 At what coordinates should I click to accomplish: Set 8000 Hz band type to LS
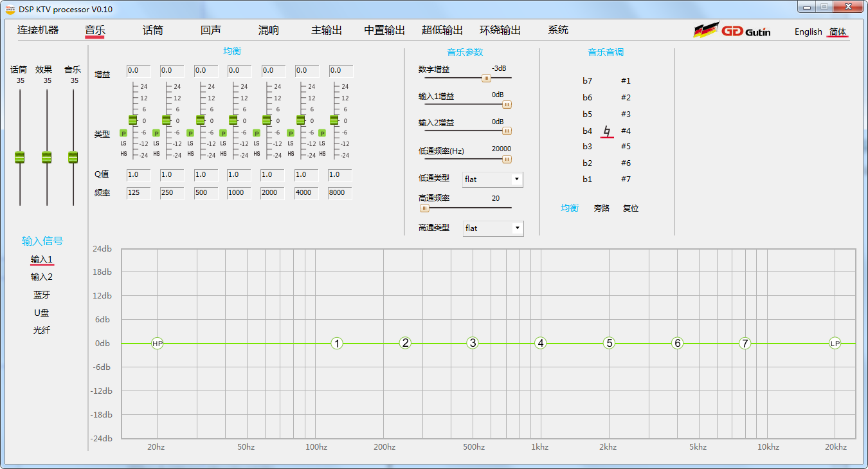(x=323, y=143)
